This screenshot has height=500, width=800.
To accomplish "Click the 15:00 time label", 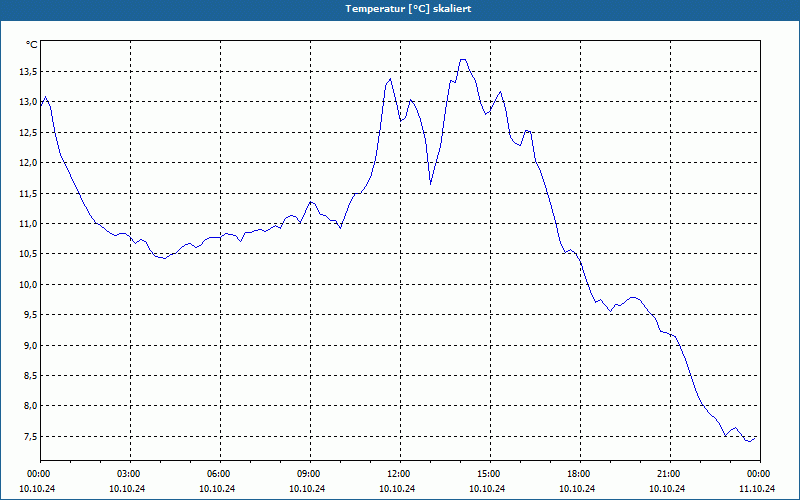I will point(488,474).
